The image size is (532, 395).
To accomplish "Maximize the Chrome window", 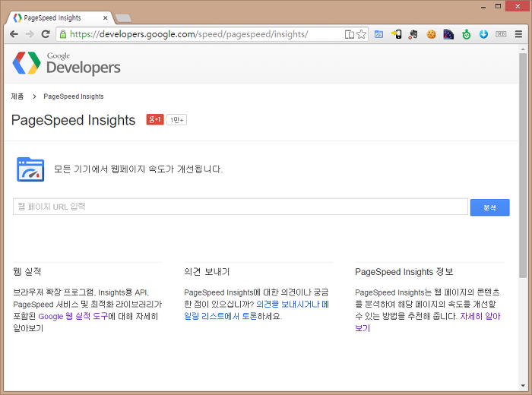I will (498, 6).
